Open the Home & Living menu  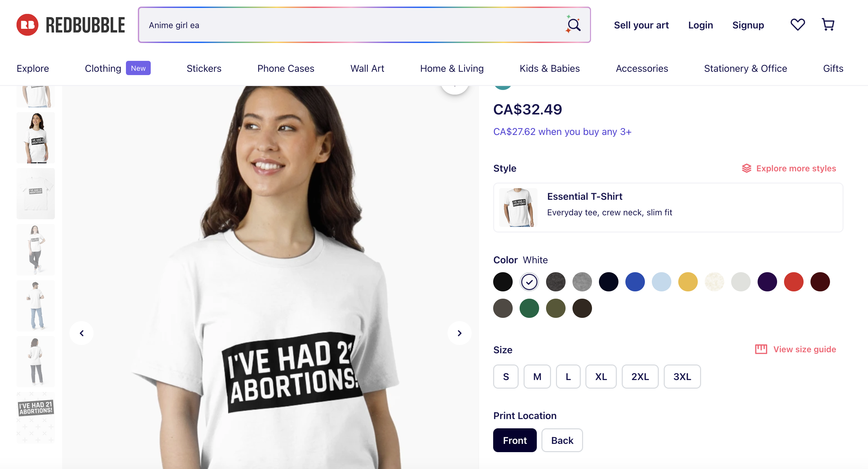tap(452, 68)
